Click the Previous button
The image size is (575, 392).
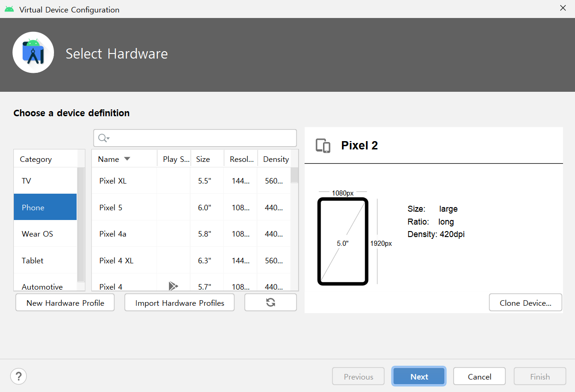359,376
